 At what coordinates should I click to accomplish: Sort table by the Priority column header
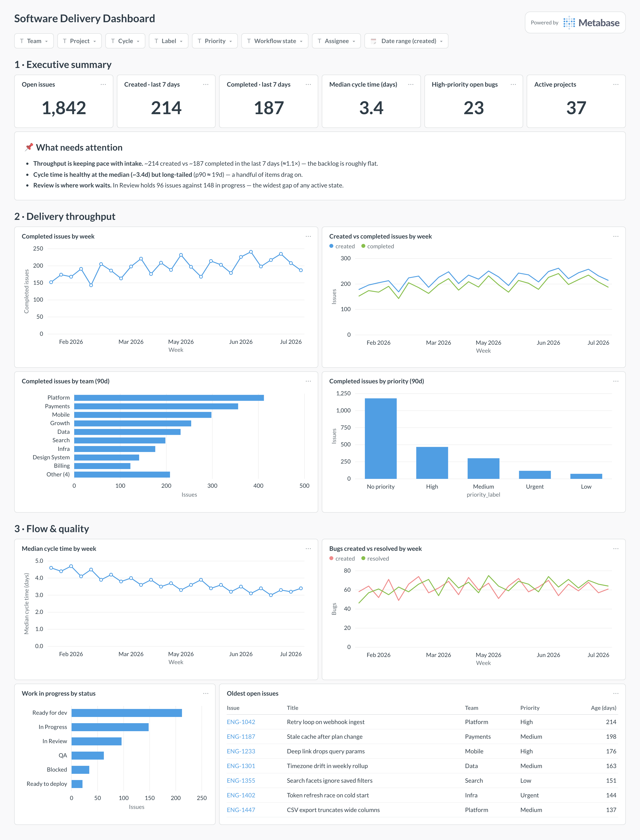[530, 708]
